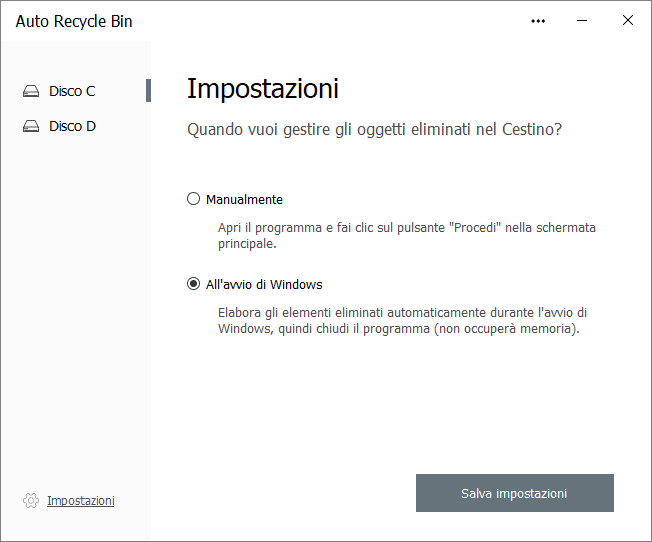
Task: Minimize the Auto Recycle Bin window
Action: (x=583, y=21)
